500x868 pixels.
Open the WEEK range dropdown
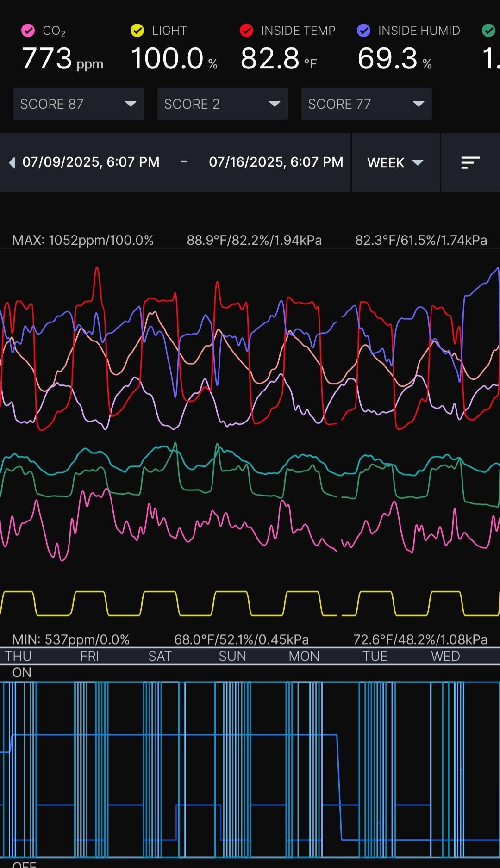coord(395,163)
